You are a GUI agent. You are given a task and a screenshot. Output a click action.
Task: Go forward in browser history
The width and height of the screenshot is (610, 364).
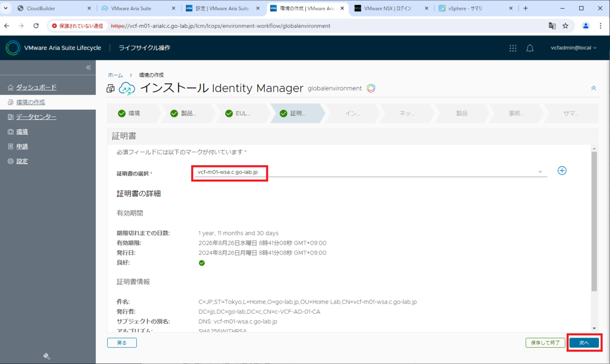click(21, 26)
